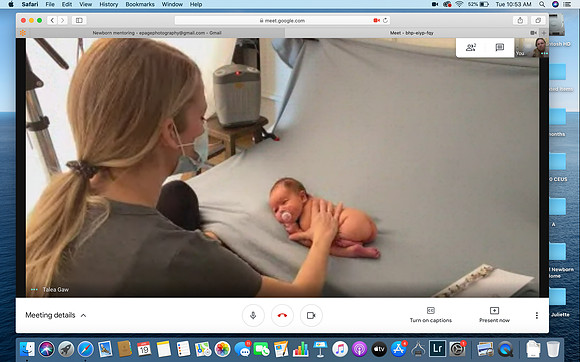Image resolution: width=580 pixels, height=362 pixels.
Task: Open the three-dot more options menu
Action: [536, 315]
